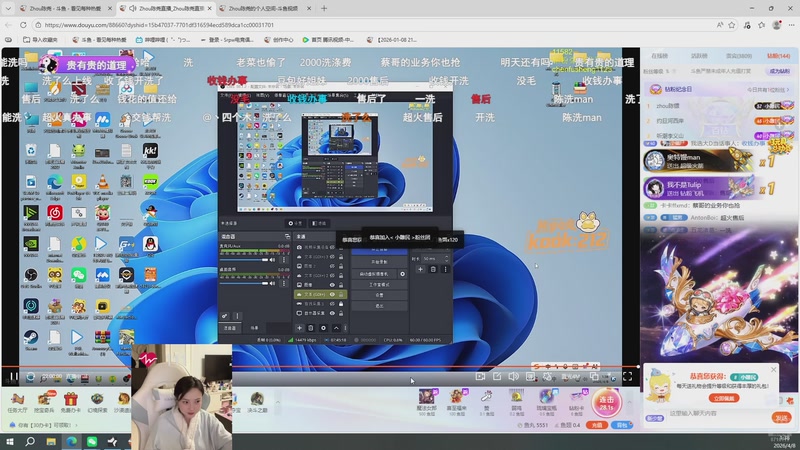The height and width of the screenshot is (450, 800).
Task: Open the browser profile avatar
Action: (x=777, y=24)
